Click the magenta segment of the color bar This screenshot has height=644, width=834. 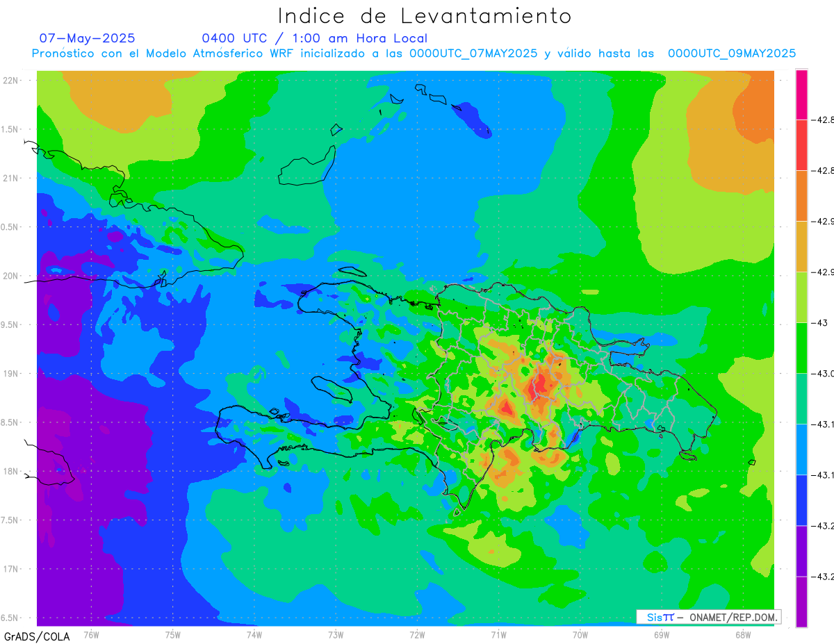pos(801,94)
